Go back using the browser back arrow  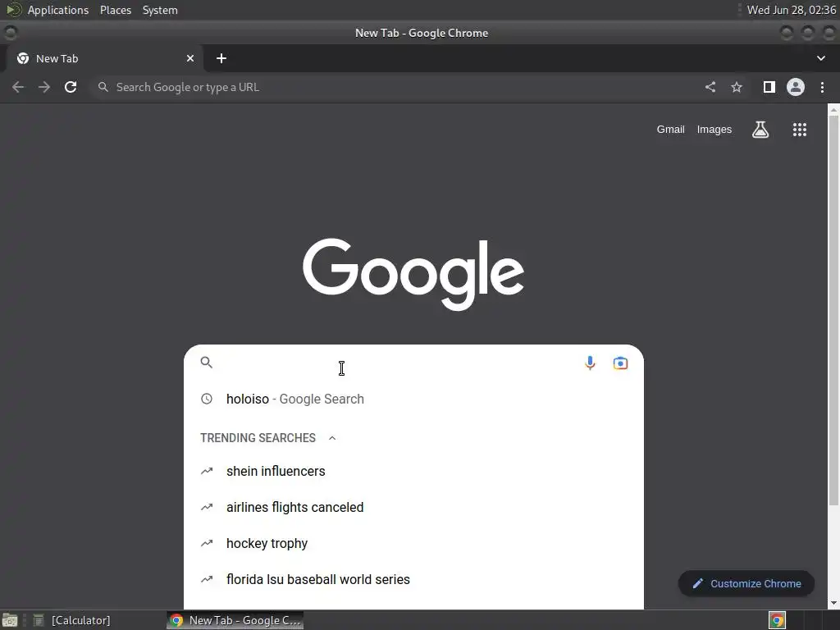18,87
